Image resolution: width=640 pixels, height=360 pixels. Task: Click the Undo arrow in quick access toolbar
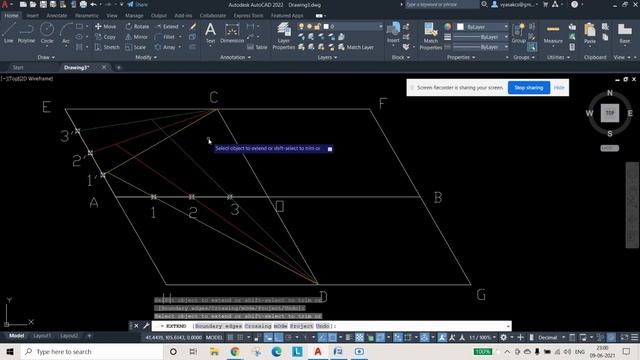pos(93,4)
